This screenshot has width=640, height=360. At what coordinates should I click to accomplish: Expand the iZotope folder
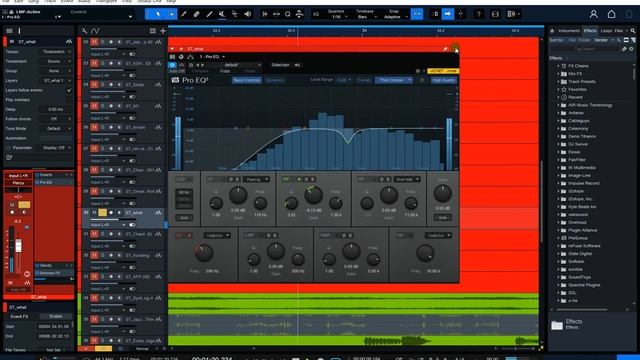[558, 191]
